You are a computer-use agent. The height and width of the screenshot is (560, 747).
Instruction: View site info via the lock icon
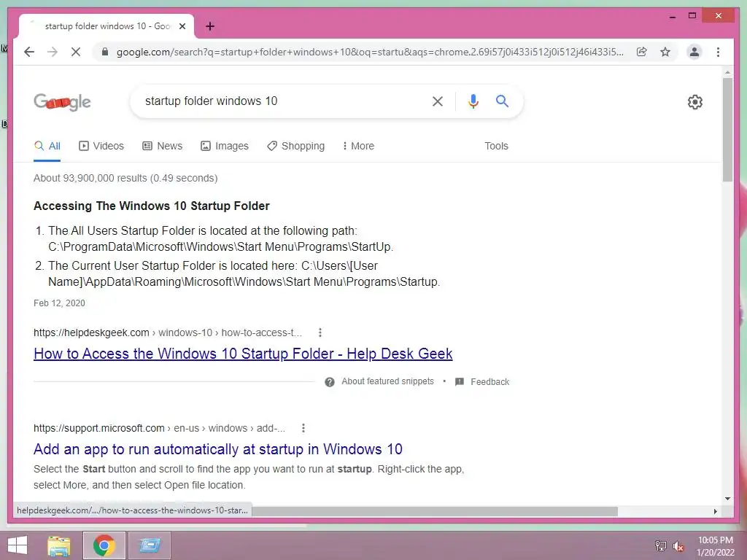(x=105, y=52)
